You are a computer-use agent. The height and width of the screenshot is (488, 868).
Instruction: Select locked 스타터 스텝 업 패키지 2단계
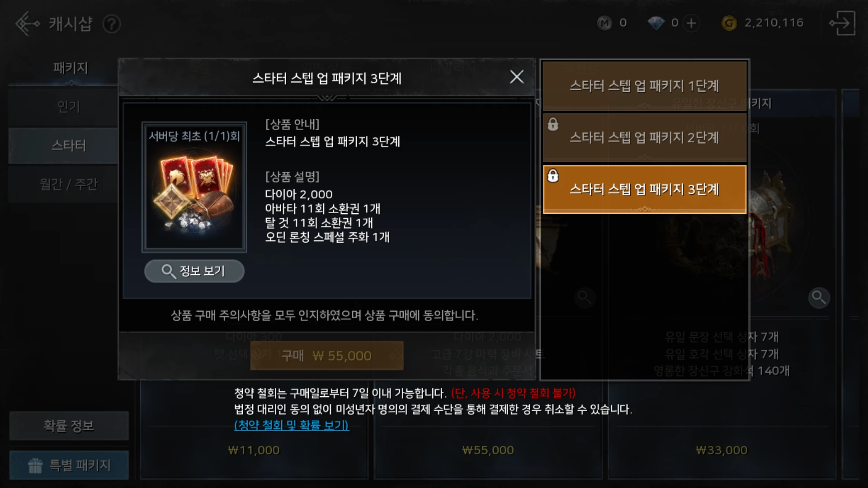(644, 137)
